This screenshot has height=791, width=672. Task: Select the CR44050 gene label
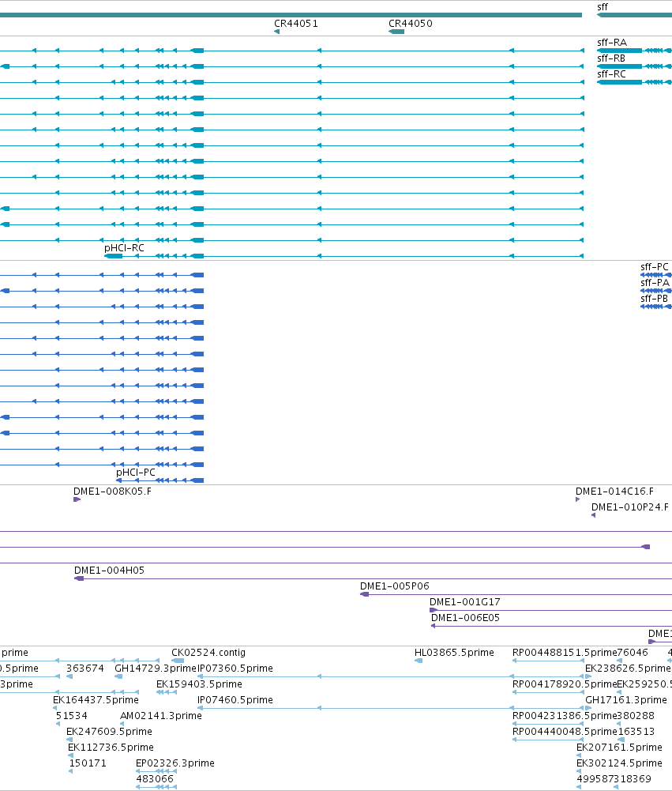411,24
